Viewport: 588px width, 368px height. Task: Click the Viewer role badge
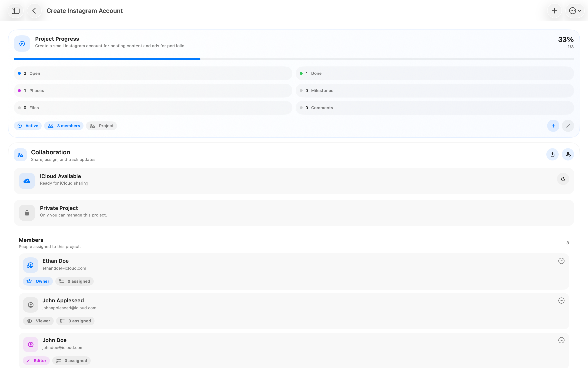(x=38, y=321)
